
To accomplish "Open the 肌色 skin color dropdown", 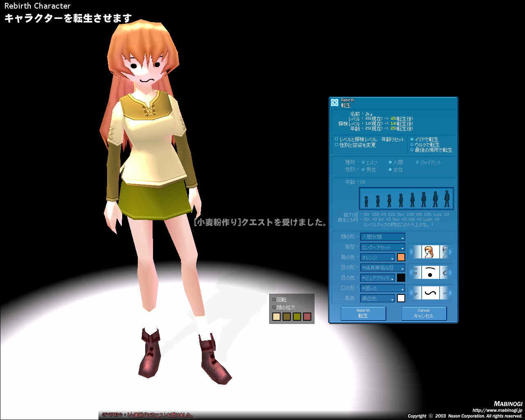I will 377,299.
